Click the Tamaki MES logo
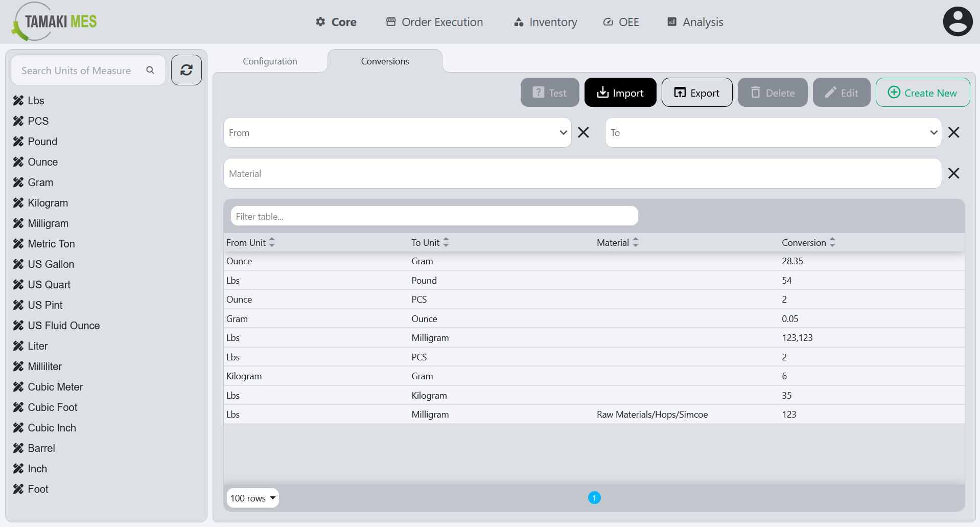Viewport: 980px width, 527px height. click(x=53, y=21)
